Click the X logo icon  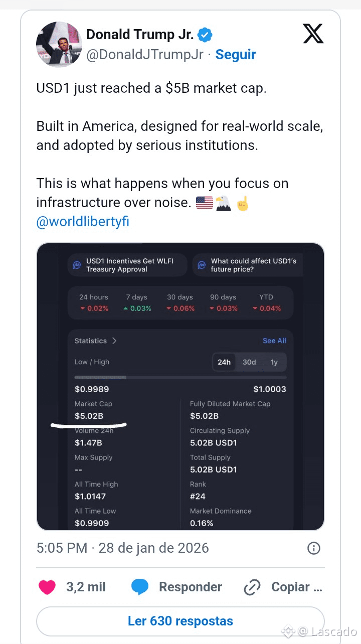[313, 34]
